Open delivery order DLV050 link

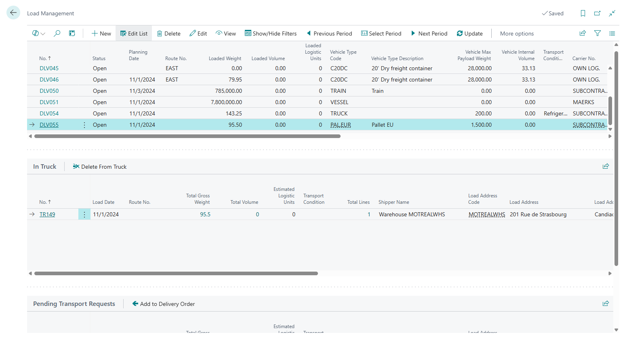pos(49,91)
